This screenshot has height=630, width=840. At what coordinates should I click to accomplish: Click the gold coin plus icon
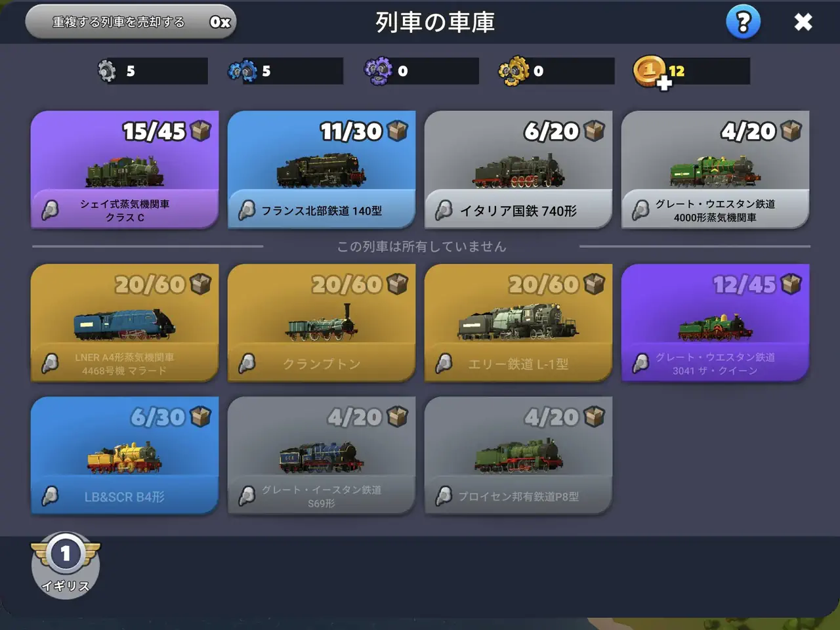651,72
